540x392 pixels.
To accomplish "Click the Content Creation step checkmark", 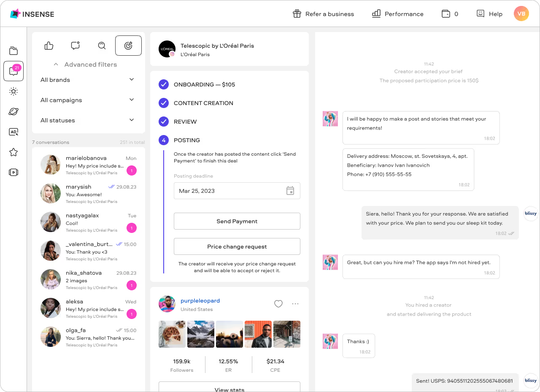I will (164, 103).
